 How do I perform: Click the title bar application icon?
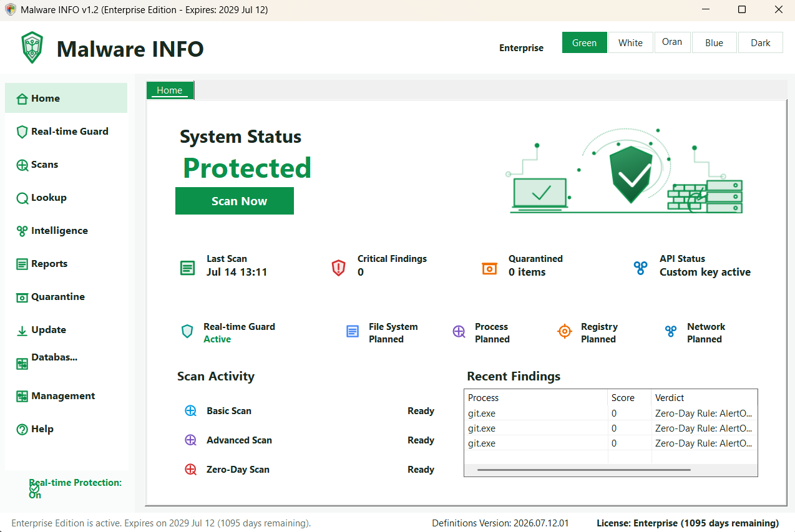(x=10, y=10)
